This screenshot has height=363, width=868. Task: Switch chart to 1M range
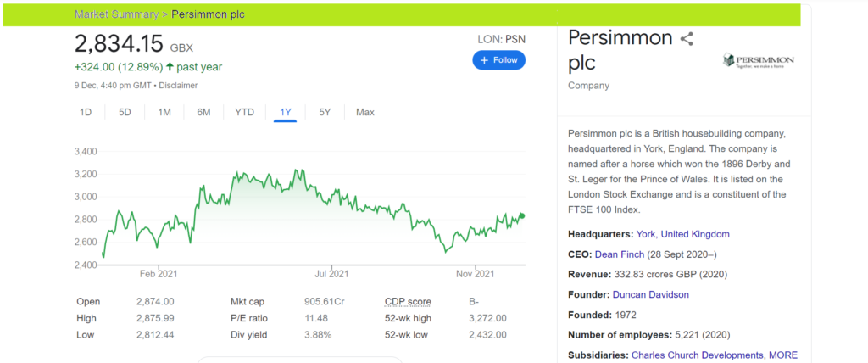(x=164, y=112)
